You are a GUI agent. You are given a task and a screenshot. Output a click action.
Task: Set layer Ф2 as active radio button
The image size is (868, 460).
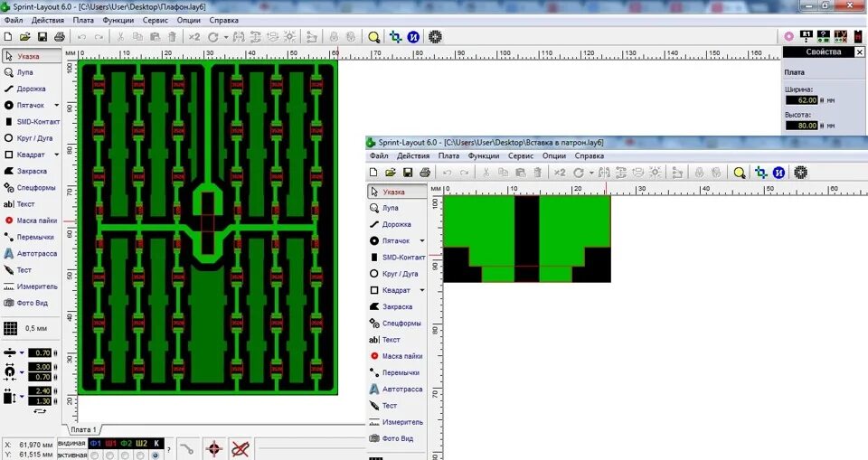point(126,455)
